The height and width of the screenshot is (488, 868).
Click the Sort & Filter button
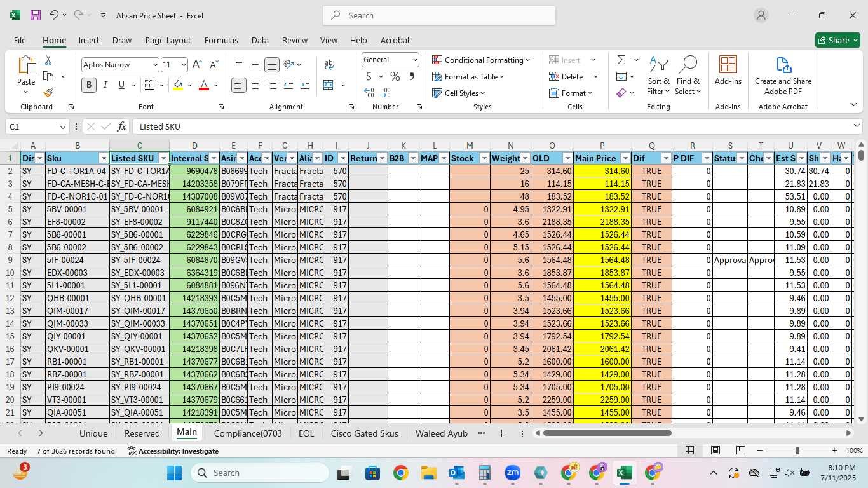point(658,76)
